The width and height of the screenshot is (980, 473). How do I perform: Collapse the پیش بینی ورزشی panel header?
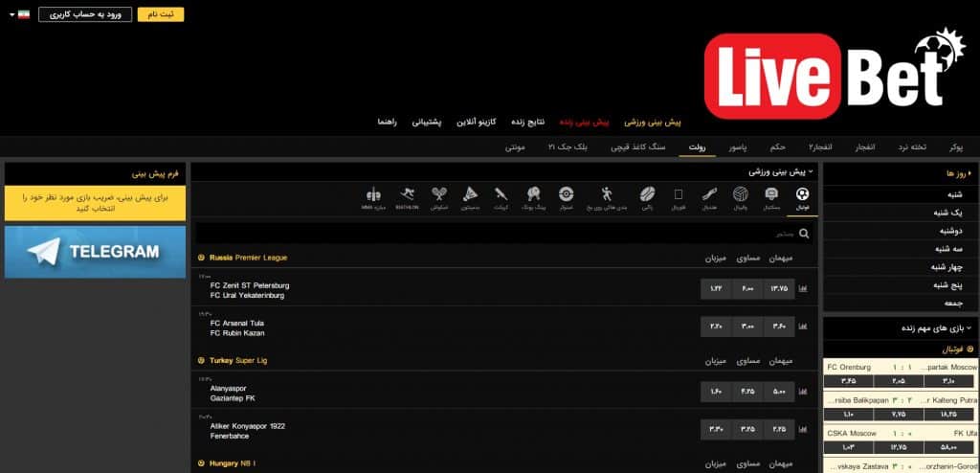click(x=781, y=171)
